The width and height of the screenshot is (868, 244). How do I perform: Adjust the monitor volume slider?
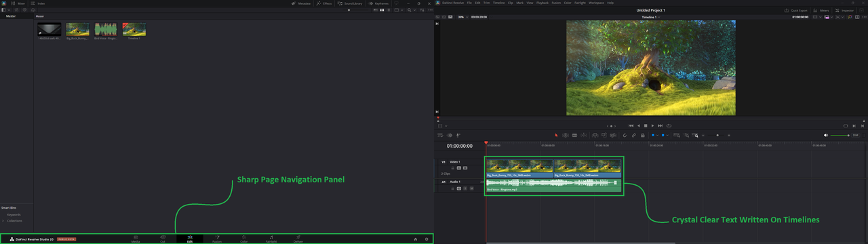pos(840,135)
